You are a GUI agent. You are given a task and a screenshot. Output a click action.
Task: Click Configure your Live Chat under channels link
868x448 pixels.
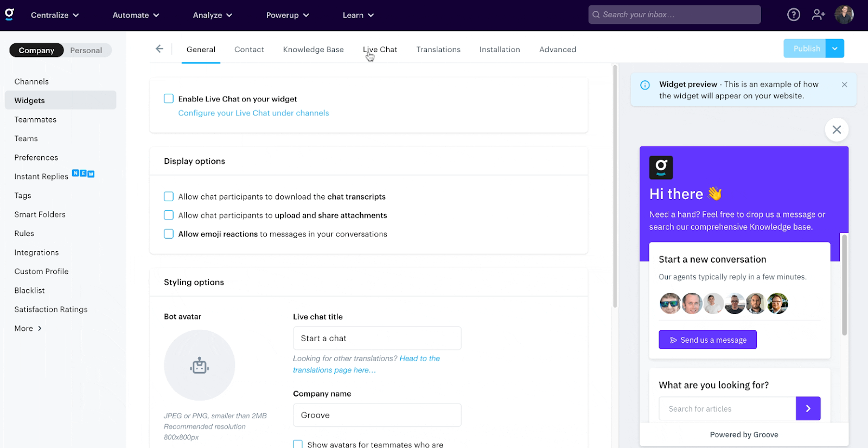coord(253,113)
